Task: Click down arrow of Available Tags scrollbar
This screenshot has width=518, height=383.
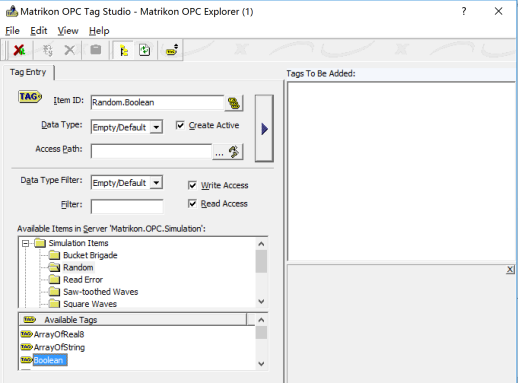Action: [x=261, y=364]
